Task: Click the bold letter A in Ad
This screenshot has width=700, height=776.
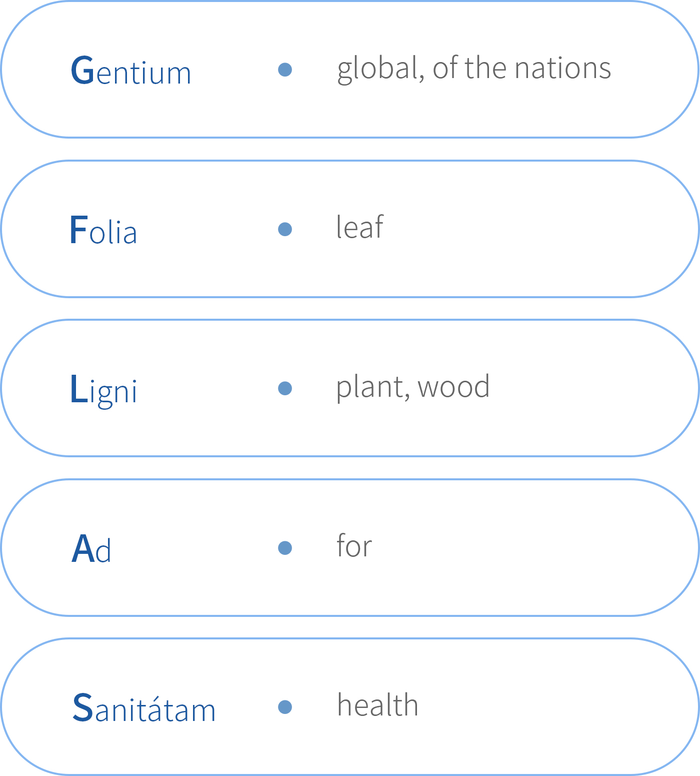Action: (82, 548)
